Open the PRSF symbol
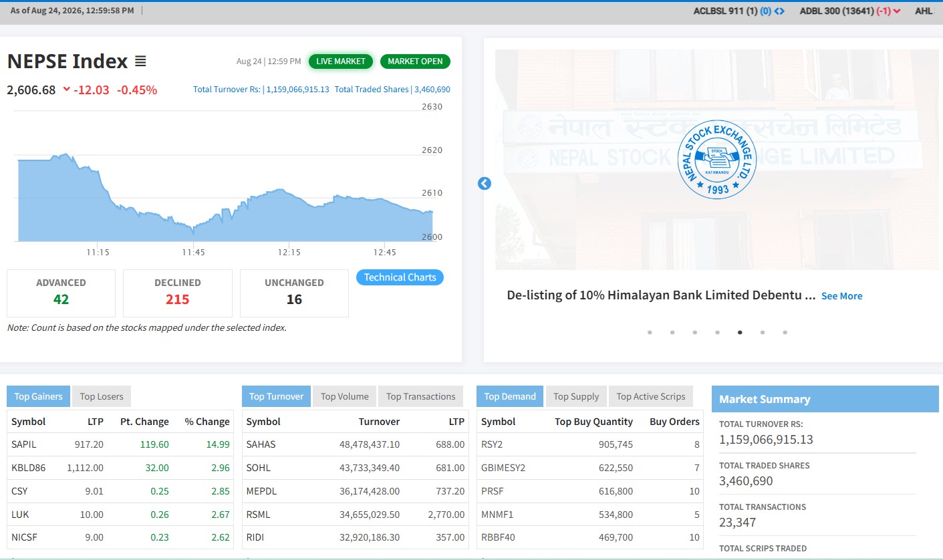This screenshot has width=943, height=560. 493,491
